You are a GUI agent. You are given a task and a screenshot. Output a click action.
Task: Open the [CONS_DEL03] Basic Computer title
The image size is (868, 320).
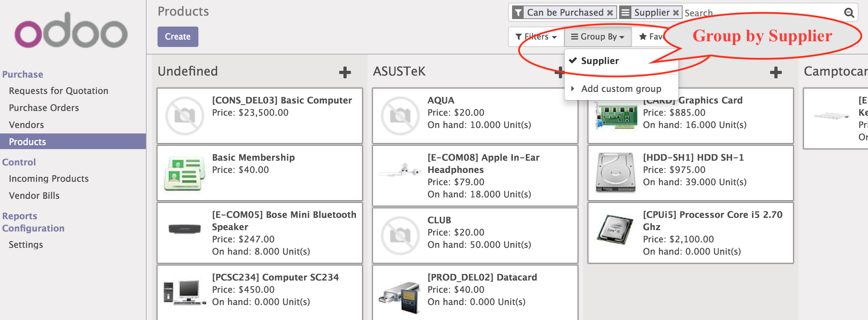click(x=282, y=100)
